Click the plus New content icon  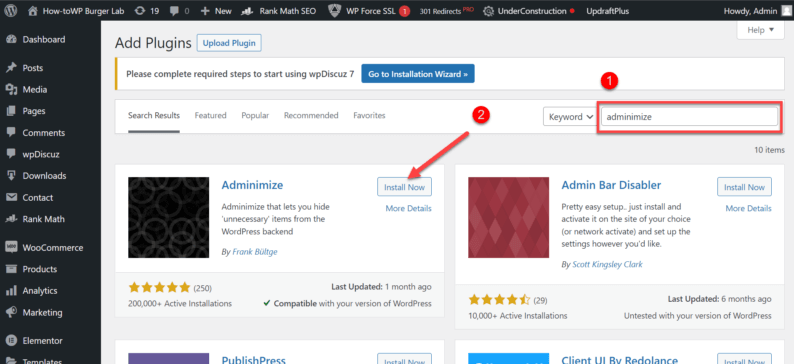[205, 11]
